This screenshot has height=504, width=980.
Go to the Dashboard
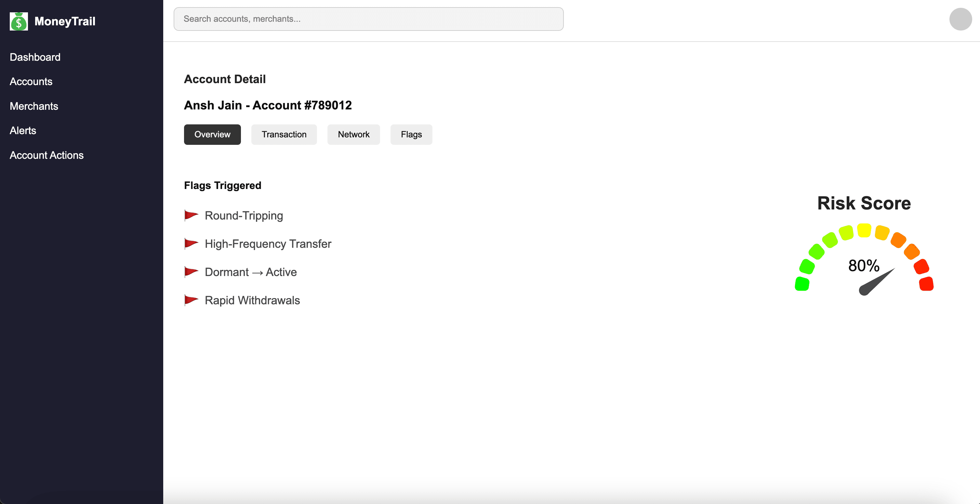pyautogui.click(x=35, y=57)
